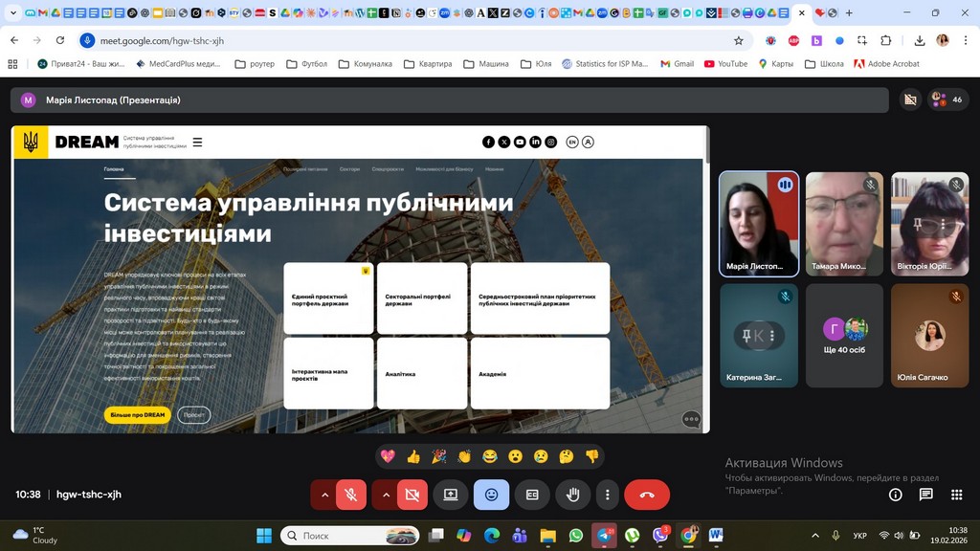Raise your hand in the meeting
The height and width of the screenshot is (551, 980).
click(x=573, y=495)
